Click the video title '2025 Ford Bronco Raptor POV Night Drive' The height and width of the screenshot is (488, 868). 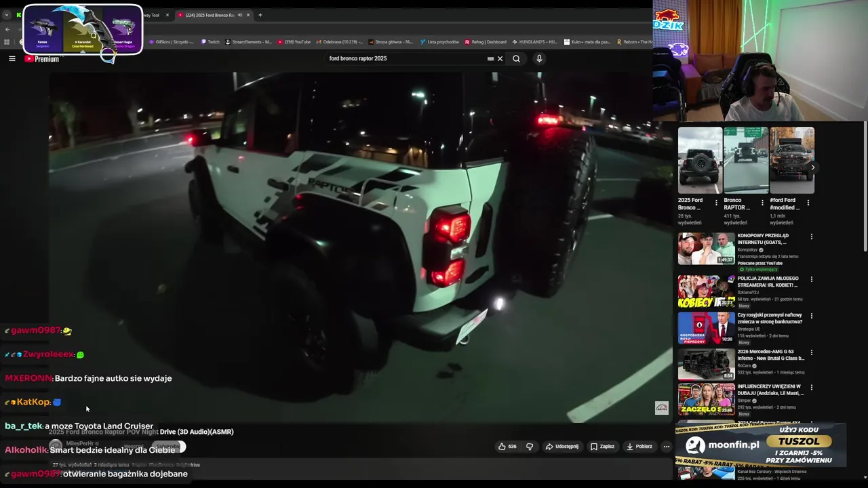pyautogui.click(x=141, y=432)
